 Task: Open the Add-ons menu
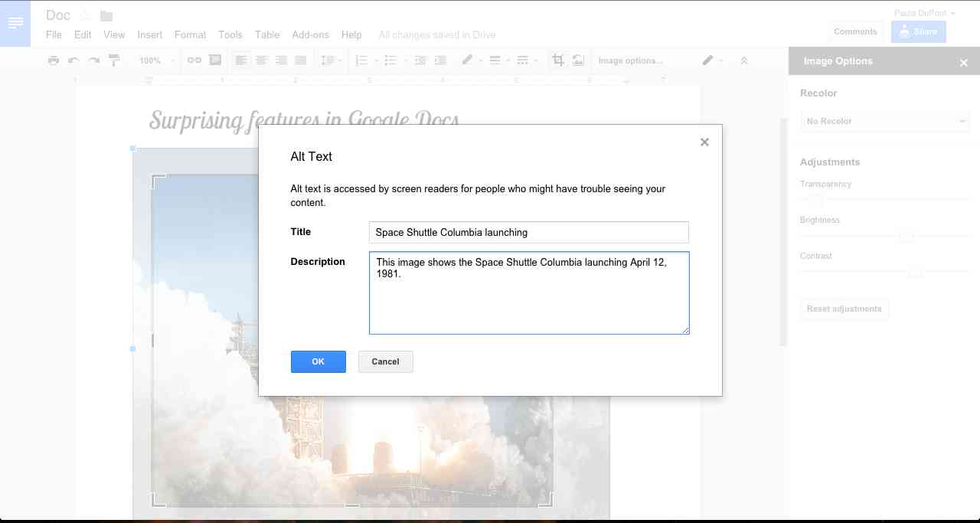pyautogui.click(x=310, y=34)
